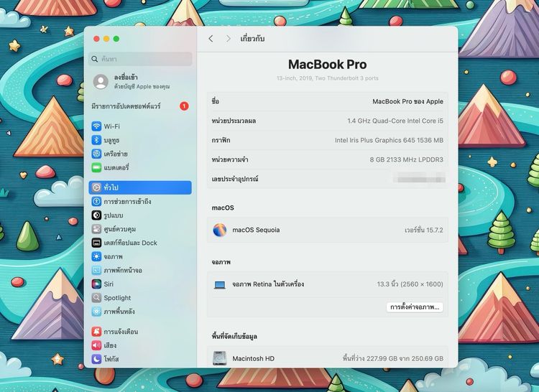
Task: Click the 'เกี่ยวกับ' page title
Action: point(252,39)
